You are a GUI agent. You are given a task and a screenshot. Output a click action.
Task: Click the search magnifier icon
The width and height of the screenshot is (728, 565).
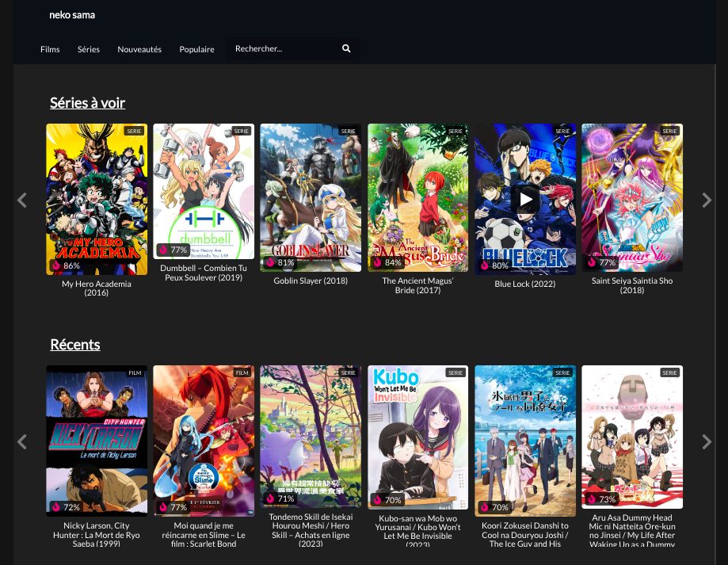pos(346,49)
